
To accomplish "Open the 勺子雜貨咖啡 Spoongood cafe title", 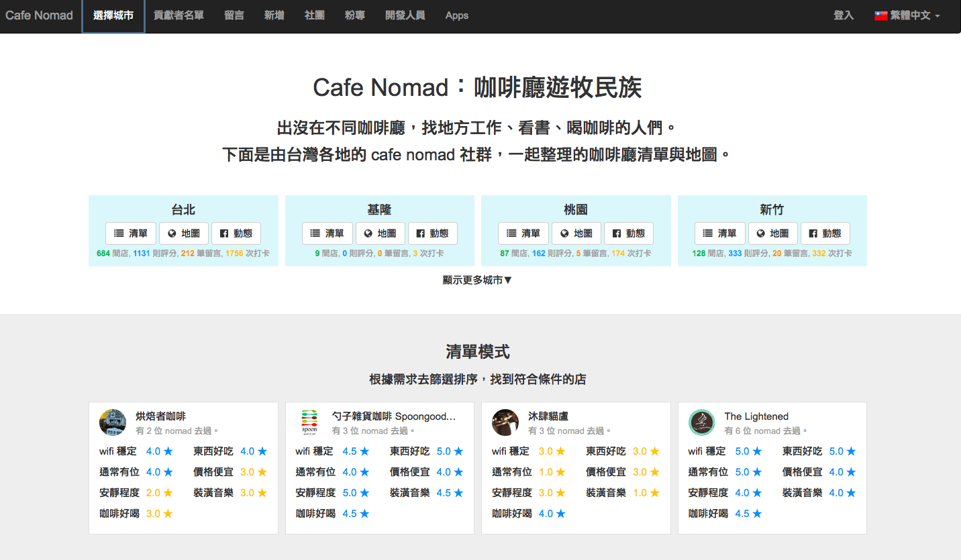I will pos(394,416).
